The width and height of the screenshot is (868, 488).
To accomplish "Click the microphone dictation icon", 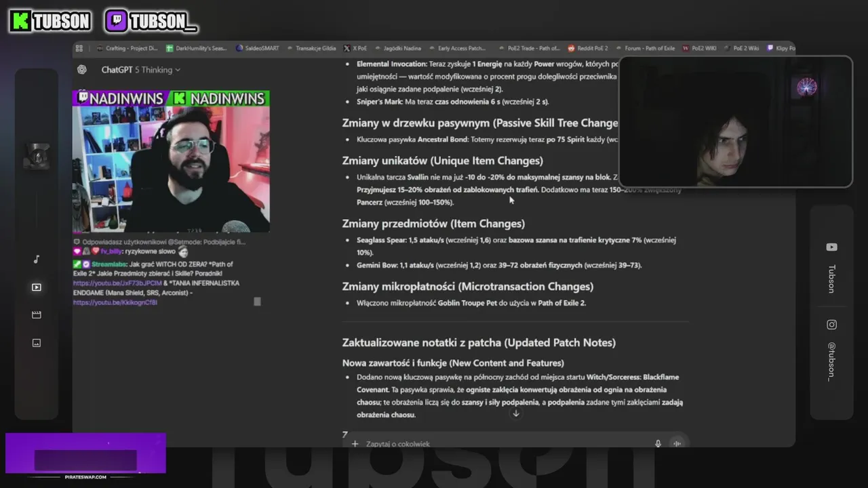I will [x=658, y=444].
